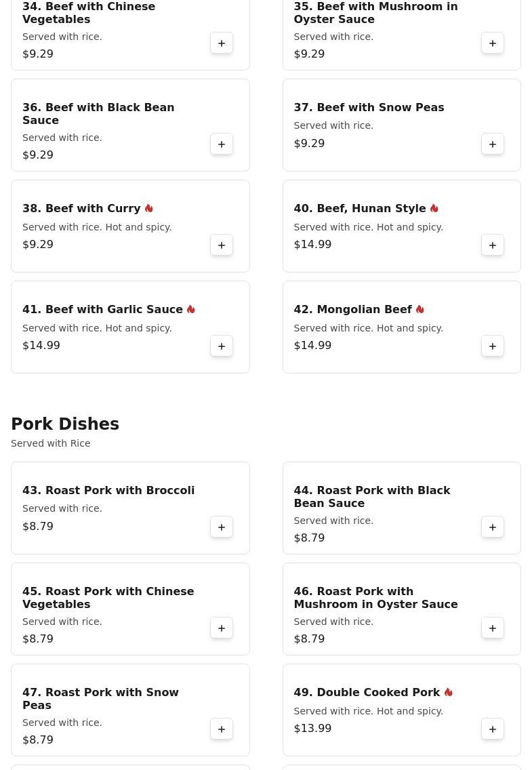
Task: Click the spicy flame icon beside Beef with Curry
Action: click(149, 209)
